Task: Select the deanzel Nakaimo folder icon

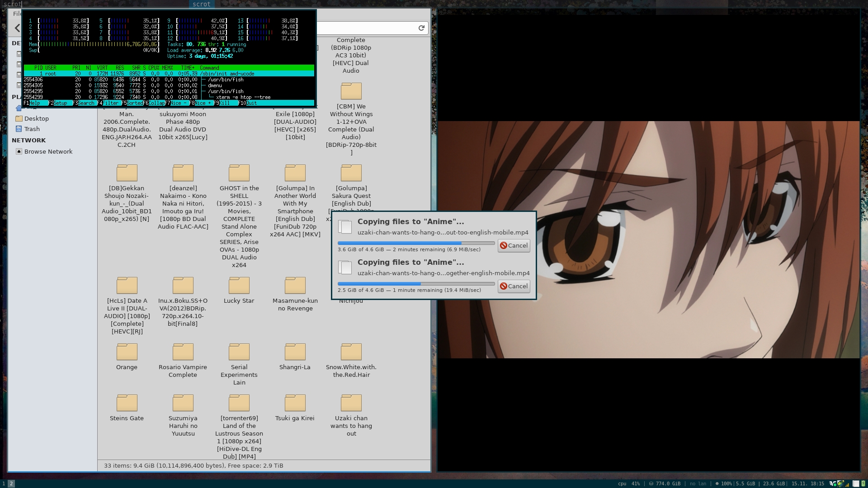Action: pyautogui.click(x=183, y=173)
